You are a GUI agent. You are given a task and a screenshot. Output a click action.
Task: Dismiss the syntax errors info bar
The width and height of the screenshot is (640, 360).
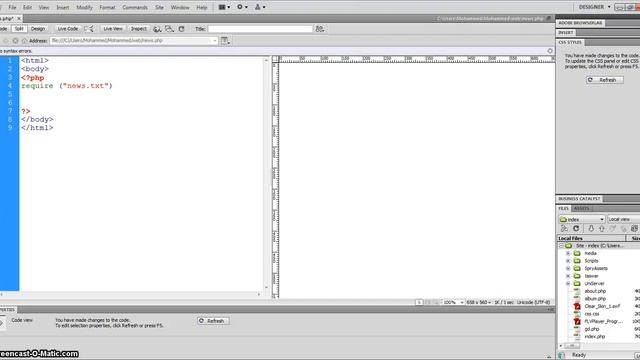coord(550,51)
